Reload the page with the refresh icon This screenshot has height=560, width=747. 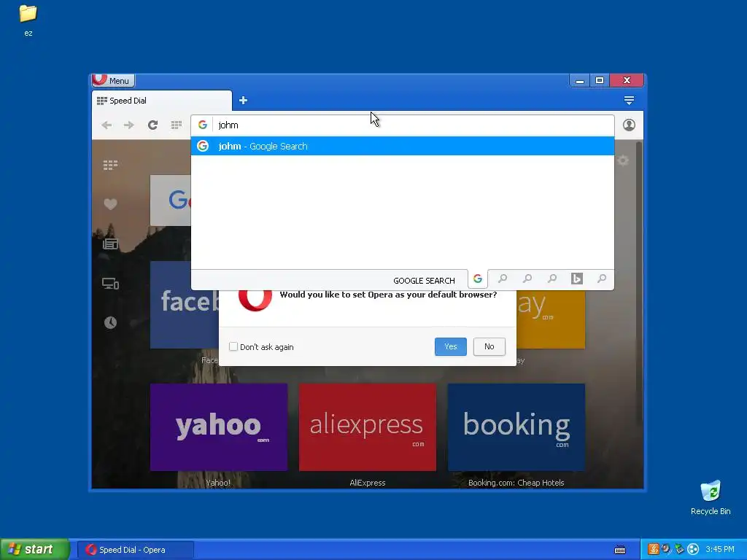[x=152, y=125]
